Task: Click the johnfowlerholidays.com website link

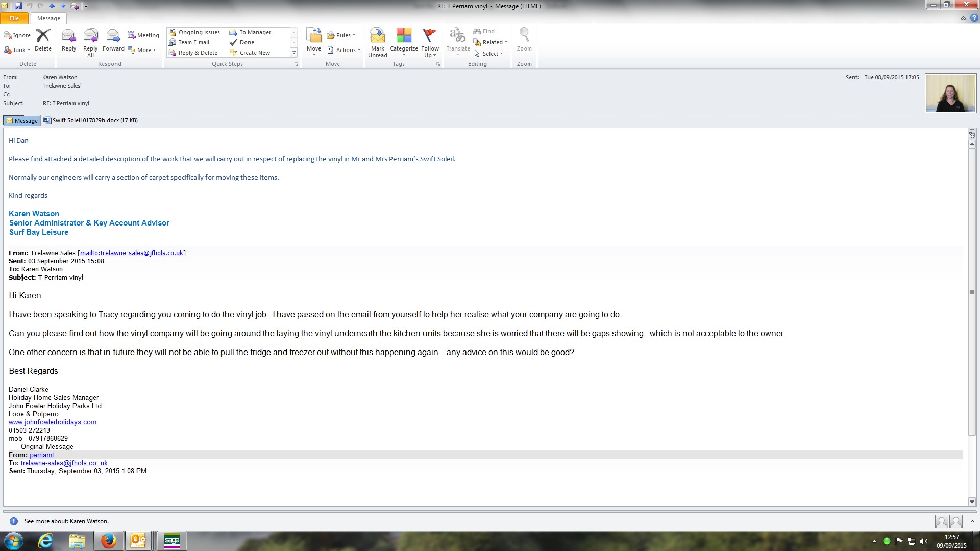Action: [53, 422]
